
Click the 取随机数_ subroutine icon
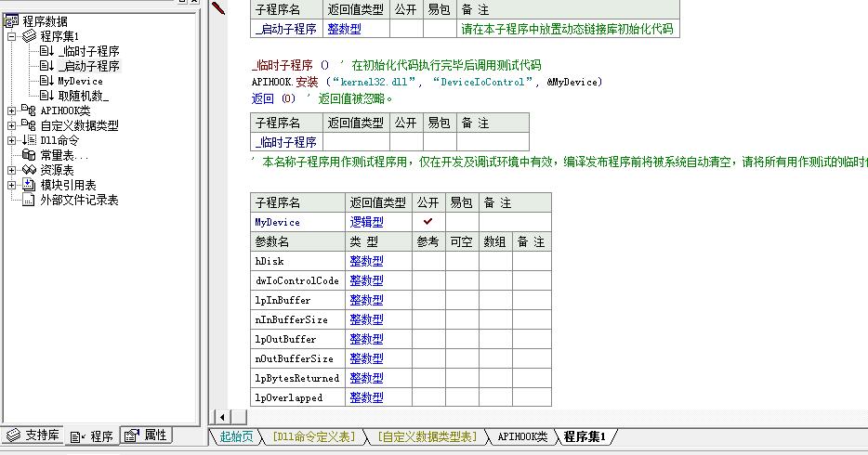(47, 96)
